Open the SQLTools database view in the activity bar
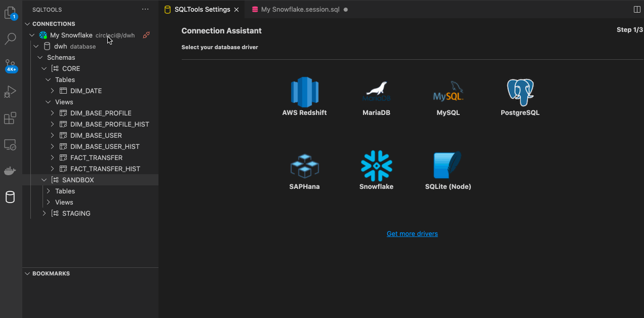Viewport: 644px width, 318px height. tap(11, 197)
